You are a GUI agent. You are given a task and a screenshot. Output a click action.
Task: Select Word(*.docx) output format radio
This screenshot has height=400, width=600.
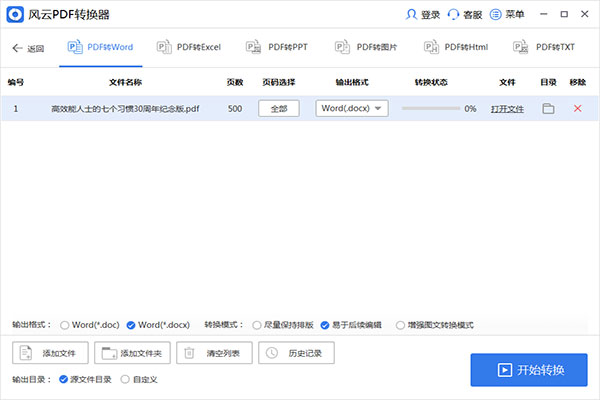[131, 325]
